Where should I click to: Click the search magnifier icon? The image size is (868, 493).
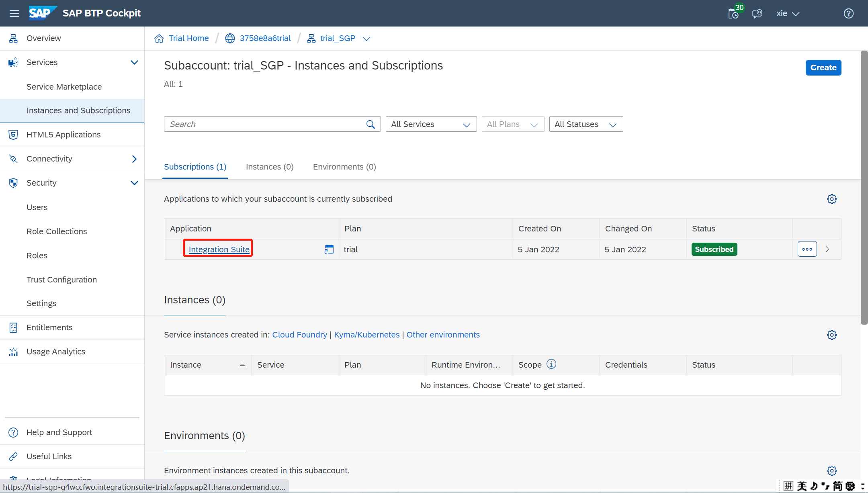tap(371, 125)
